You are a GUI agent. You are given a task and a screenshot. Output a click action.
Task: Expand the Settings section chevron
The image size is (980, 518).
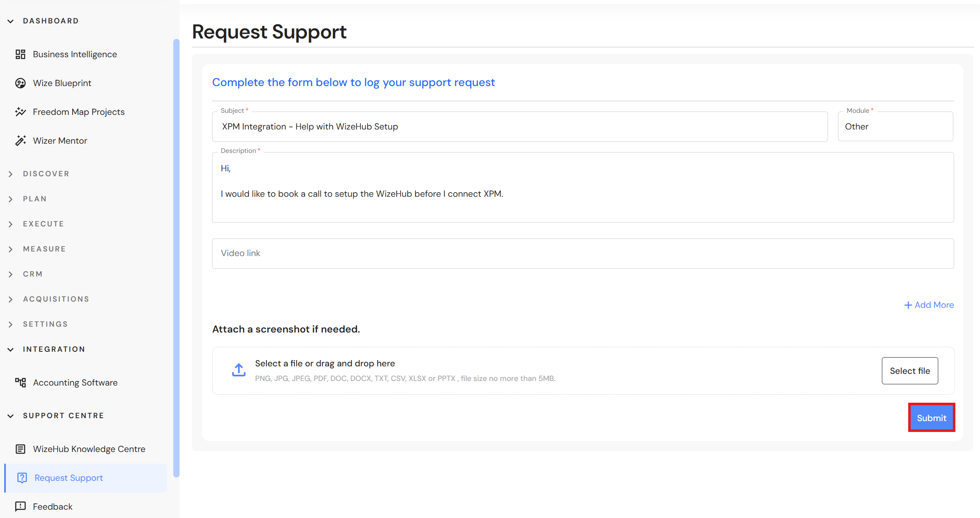click(11, 325)
